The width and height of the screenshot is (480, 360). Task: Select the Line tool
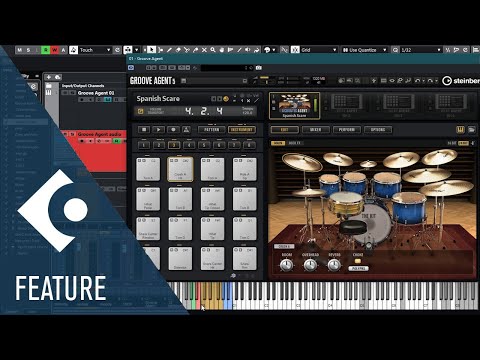239,50
